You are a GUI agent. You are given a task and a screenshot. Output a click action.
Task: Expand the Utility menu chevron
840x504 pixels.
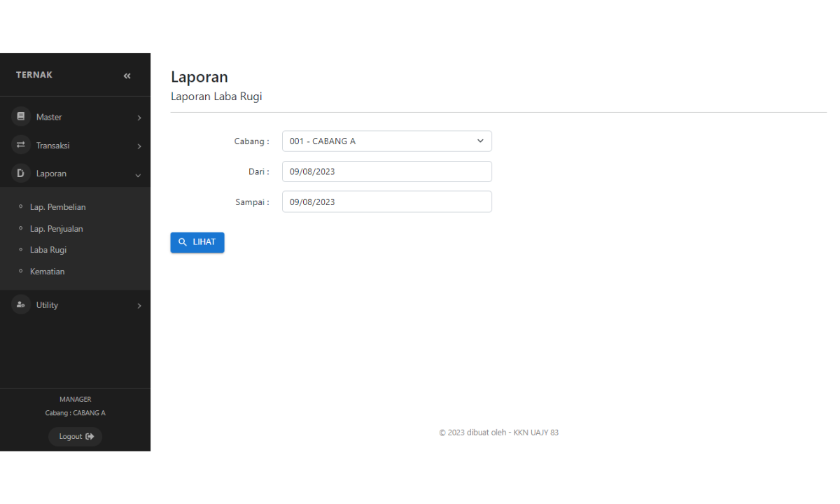tap(139, 306)
